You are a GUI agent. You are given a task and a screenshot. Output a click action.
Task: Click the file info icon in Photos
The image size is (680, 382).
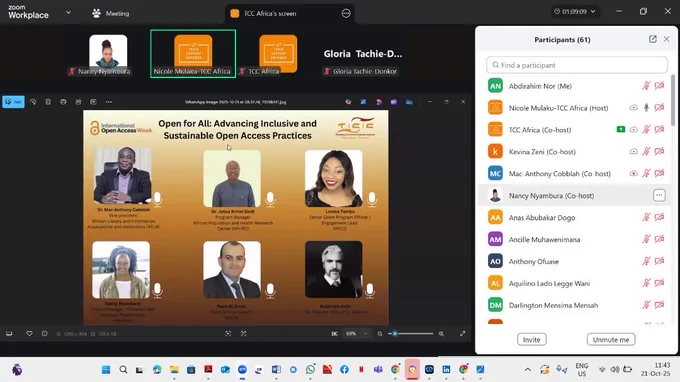click(44, 333)
